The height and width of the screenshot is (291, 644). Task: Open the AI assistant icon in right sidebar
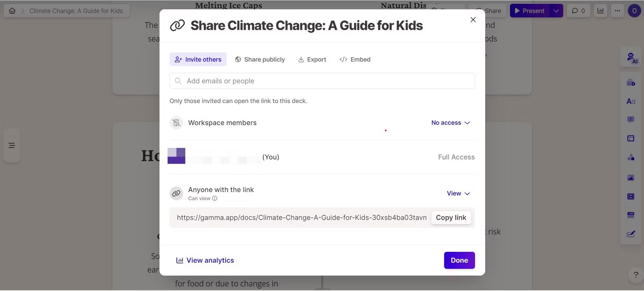pyautogui.click(x=631, y=58)
